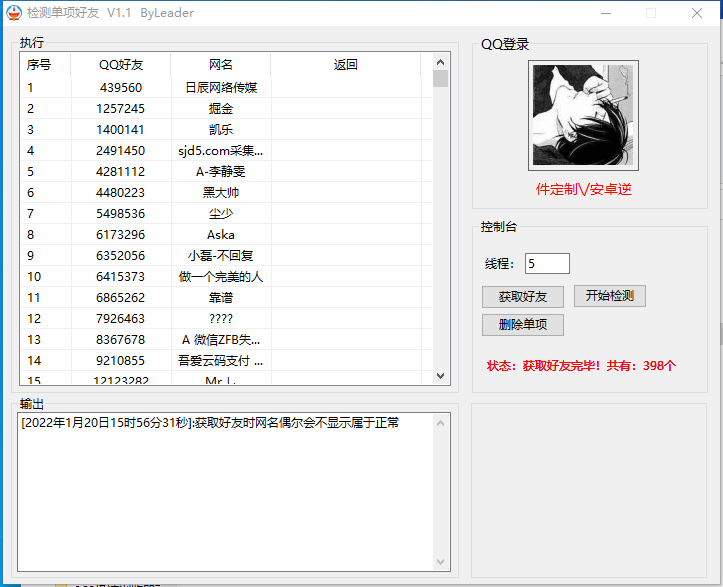Click the QQ好友 column header
The height and width of the screenshot is (587, 723).
click(x=121, y=65)
